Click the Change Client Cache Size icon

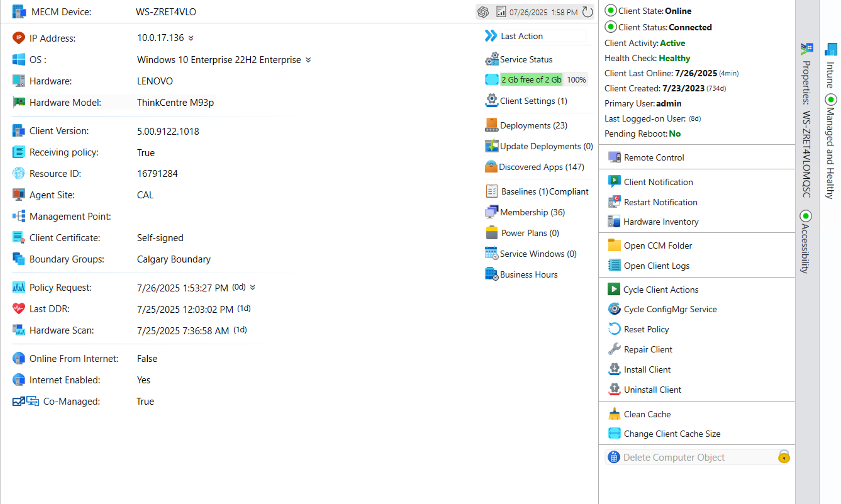(x=614, y=433)
